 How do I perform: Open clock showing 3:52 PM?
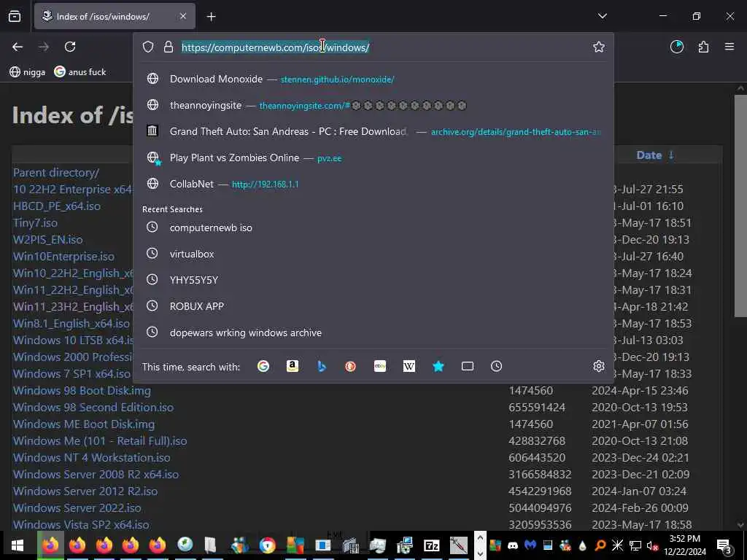(x=685, y=545)
